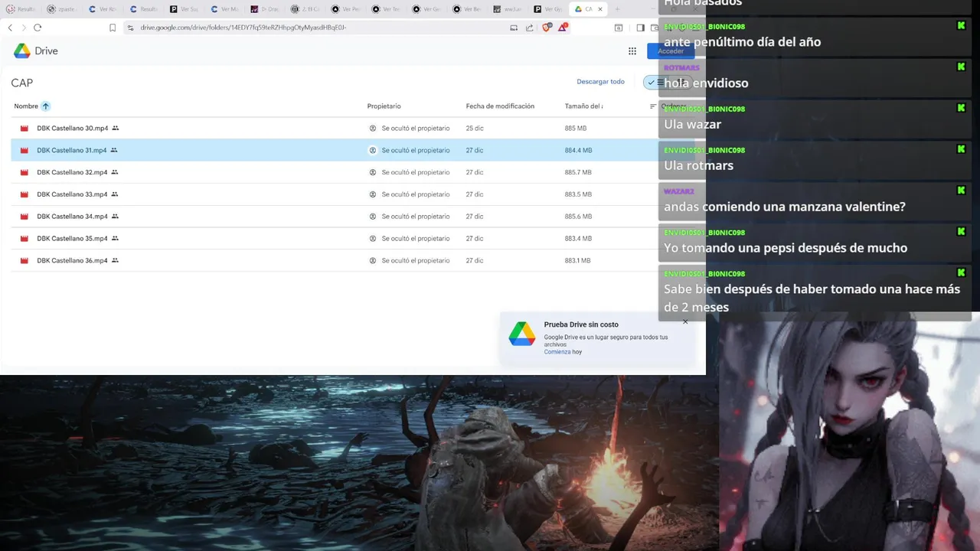Close the Prueba Drive sin costo popup
This screenshot has width=980, height=551.
tap(685, 321)
